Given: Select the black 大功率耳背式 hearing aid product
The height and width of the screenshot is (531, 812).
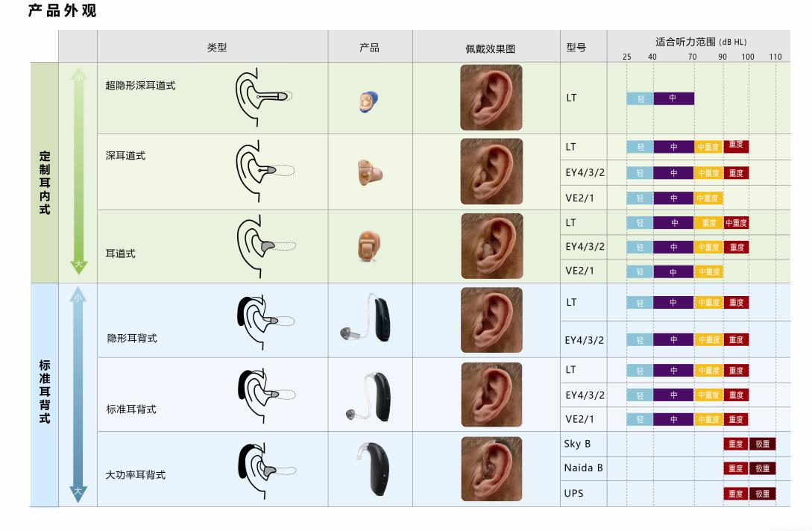Looking at the screenshot, I should pyautogui.click(x=370, y=469).
